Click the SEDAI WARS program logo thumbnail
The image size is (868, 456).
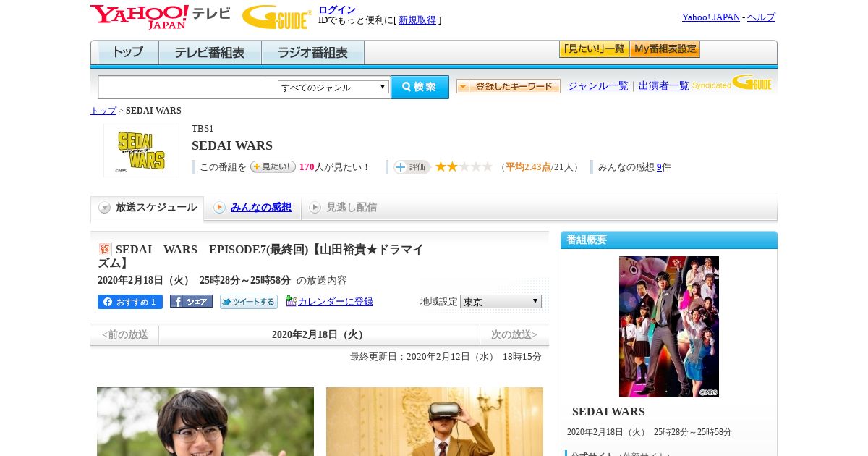point(141,151)
